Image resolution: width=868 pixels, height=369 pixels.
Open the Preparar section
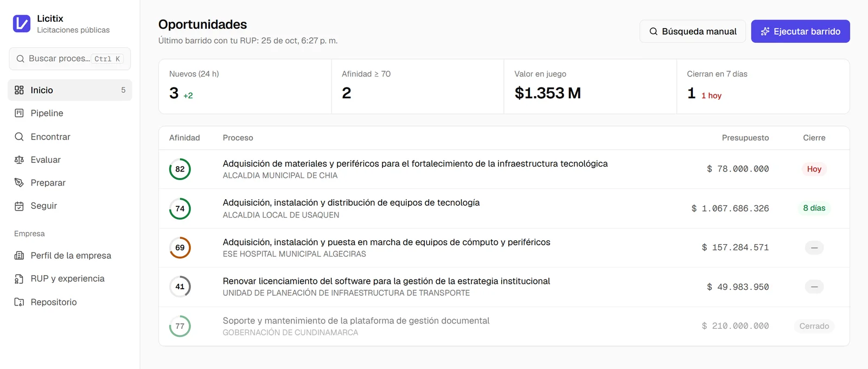click(x=70, y=183)
